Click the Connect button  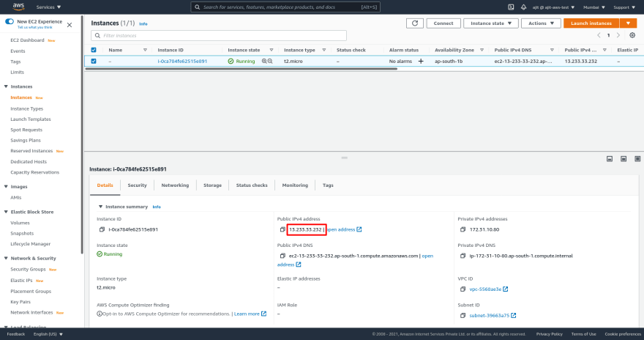pos(443,23)
